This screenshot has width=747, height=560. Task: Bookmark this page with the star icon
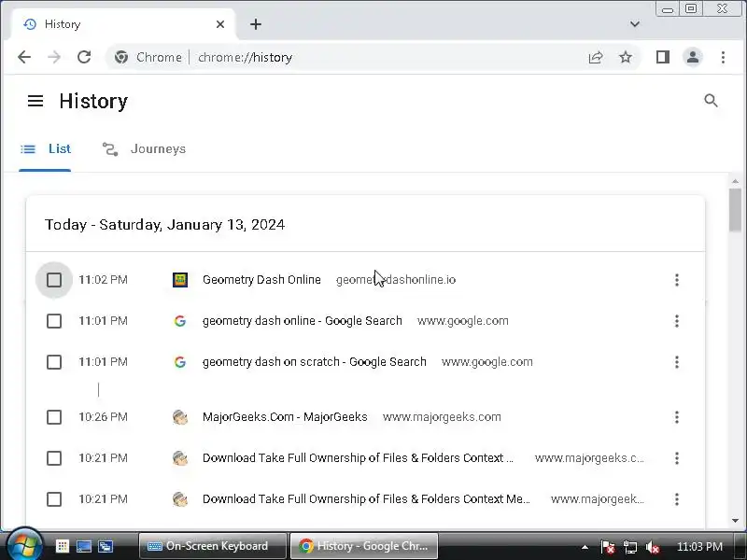[x=626, y=57]
